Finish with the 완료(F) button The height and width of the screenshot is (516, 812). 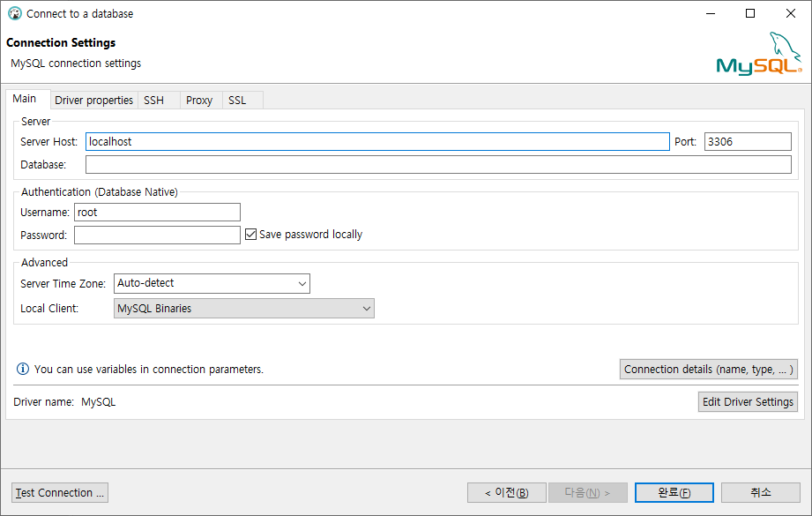pyautogui.click(x=674, y=493)
